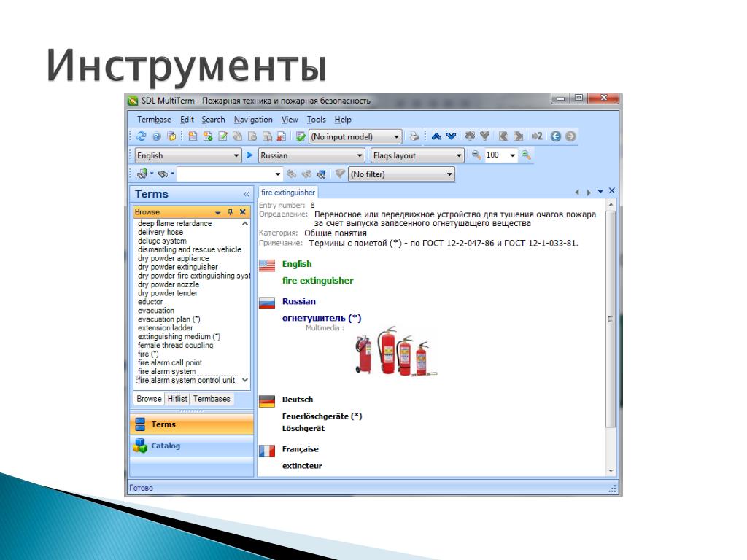747x560 pixels.
Task: Open the search field history dropdown
Action: tap(277, 174)
